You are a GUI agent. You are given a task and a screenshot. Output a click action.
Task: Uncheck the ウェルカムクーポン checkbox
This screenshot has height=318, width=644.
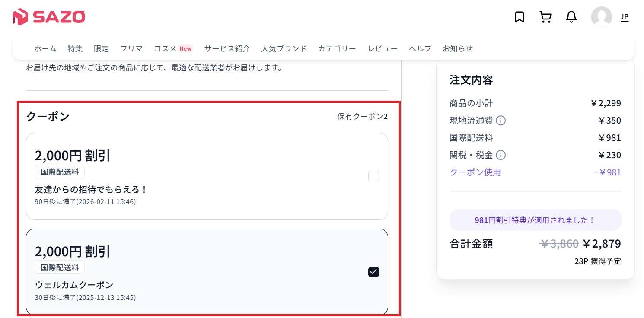[x=373, y=272]
